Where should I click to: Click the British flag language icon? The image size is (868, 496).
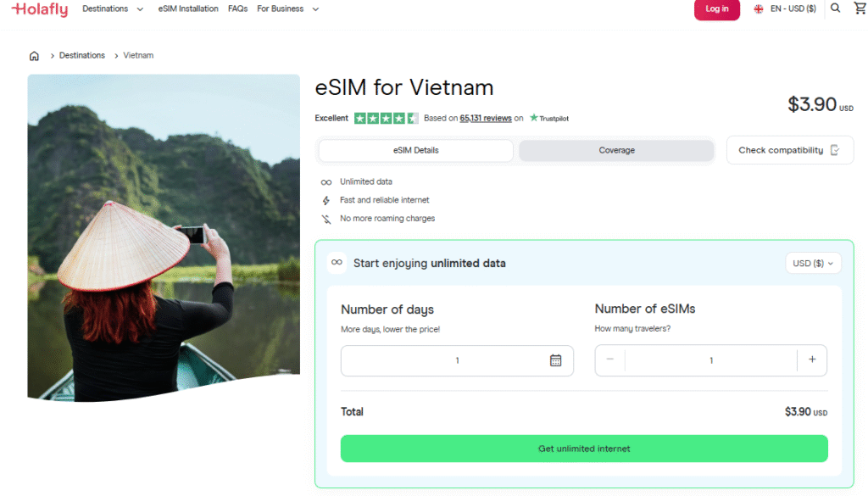(x=758, y=8)
